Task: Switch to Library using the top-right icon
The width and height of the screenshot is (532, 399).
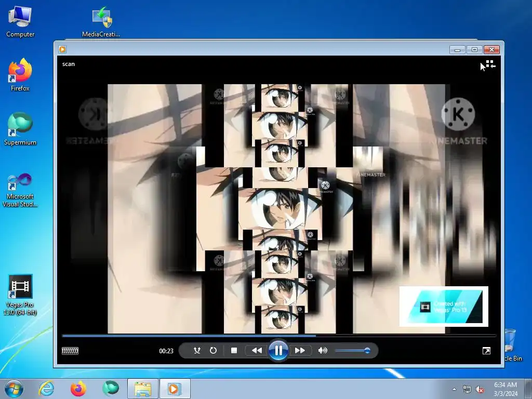Action: 490,64
